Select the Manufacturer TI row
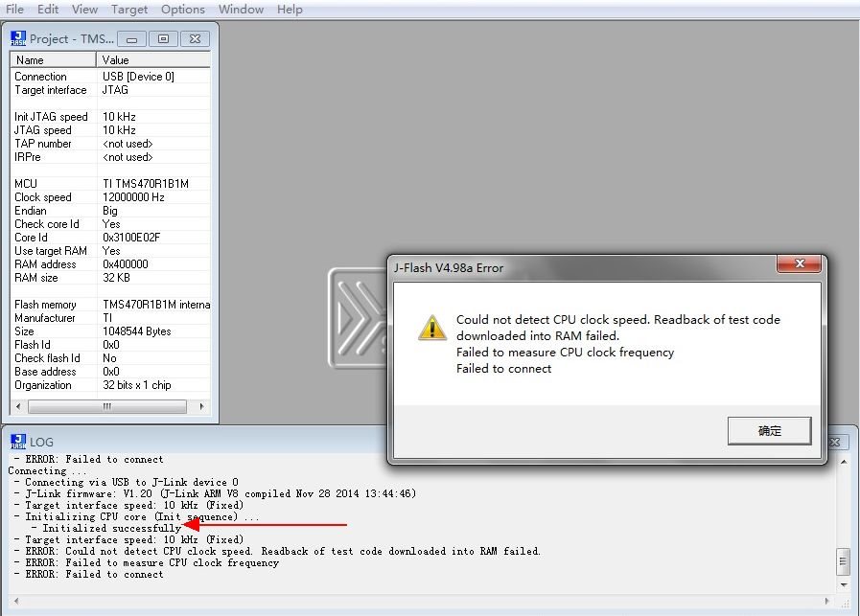 coord(109,318)
